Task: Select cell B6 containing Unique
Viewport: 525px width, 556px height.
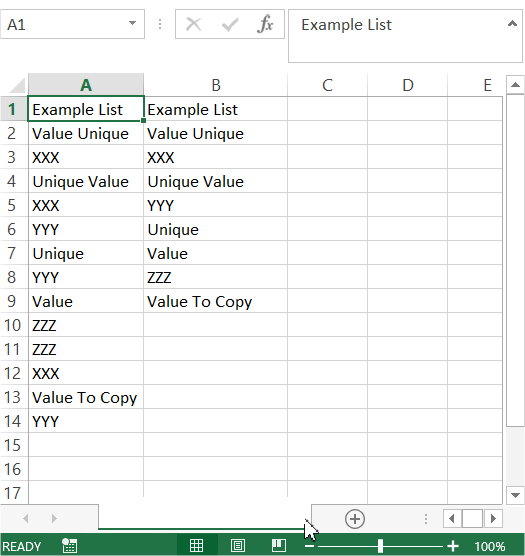Action: [x=216, y=229]
